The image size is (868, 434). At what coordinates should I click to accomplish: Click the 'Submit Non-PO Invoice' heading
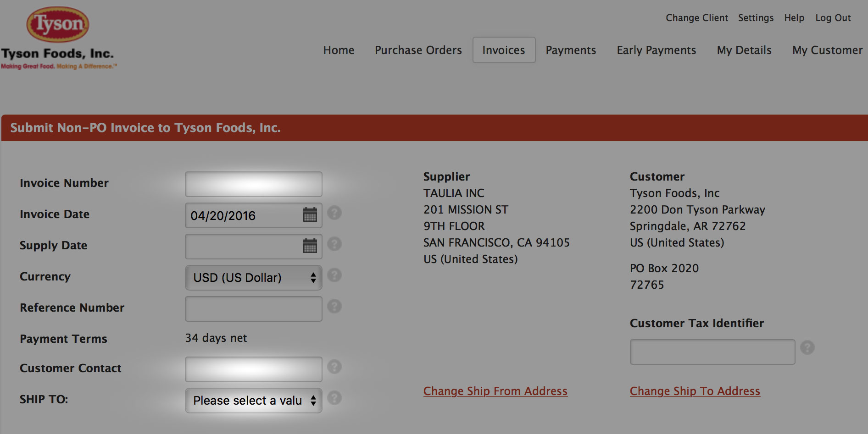(145, 128)
